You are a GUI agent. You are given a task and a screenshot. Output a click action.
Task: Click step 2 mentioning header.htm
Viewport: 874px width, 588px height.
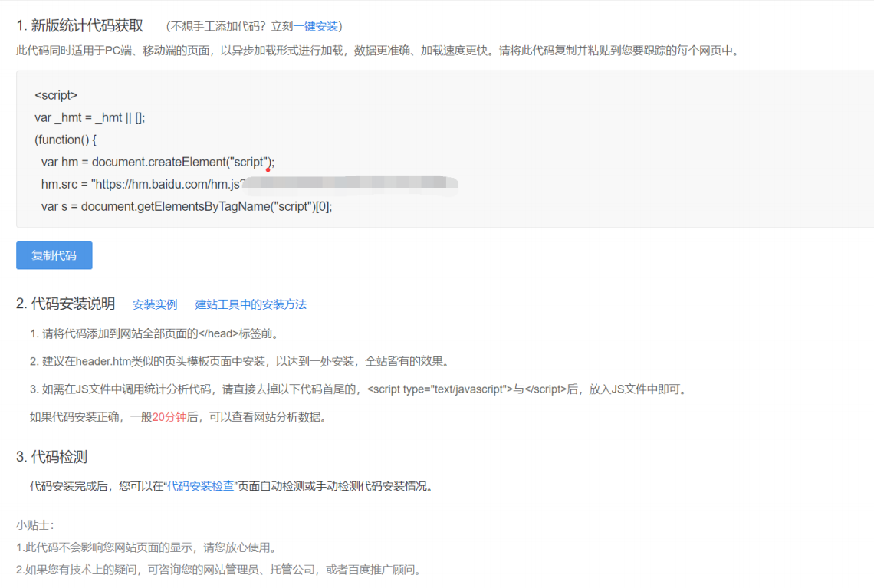click(240, 361)
